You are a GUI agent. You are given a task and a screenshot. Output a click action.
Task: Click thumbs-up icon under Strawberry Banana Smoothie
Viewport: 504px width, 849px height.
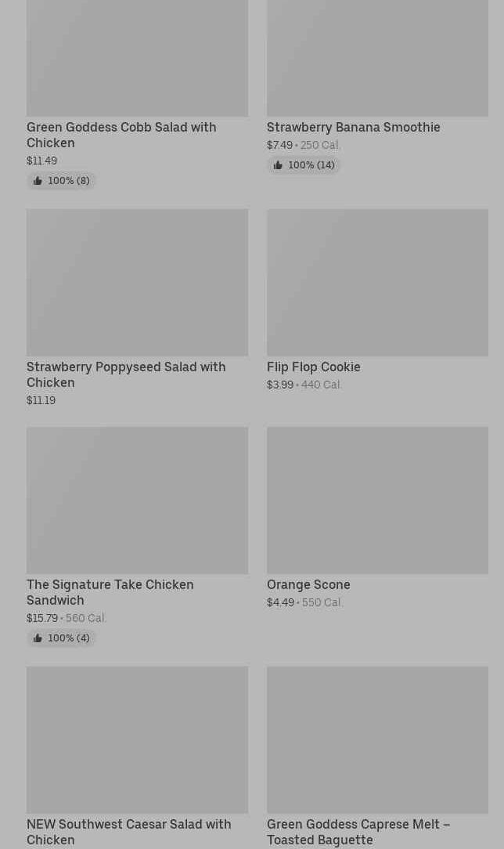pos(278,165)
